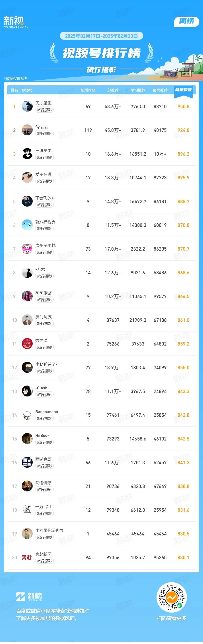The height and width of the screenshot is (644, 203).
Task: Click the 新榜 logo in footer
Action: pos(29,597)
